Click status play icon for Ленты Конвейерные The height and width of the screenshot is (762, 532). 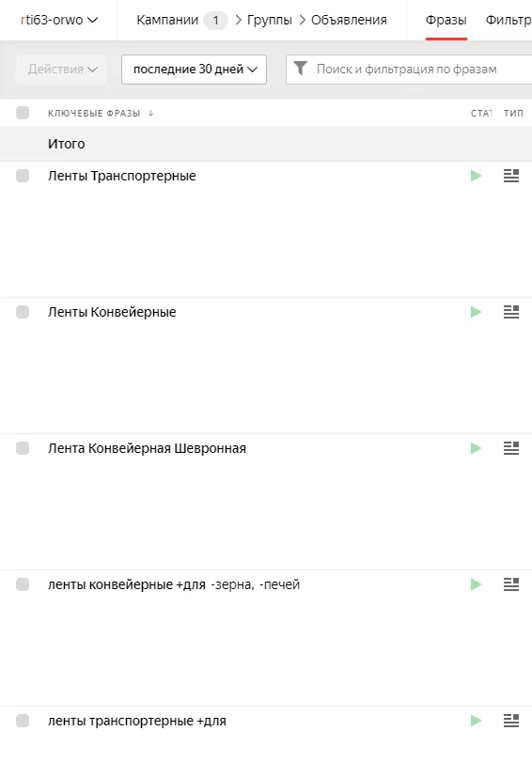[x=477, y=312]
